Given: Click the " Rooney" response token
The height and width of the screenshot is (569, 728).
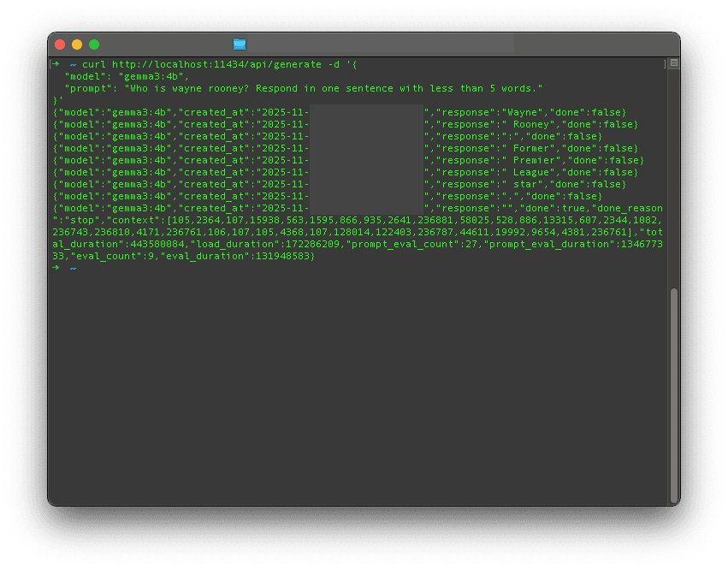Looking at the screenshot, I should (528, 124).
